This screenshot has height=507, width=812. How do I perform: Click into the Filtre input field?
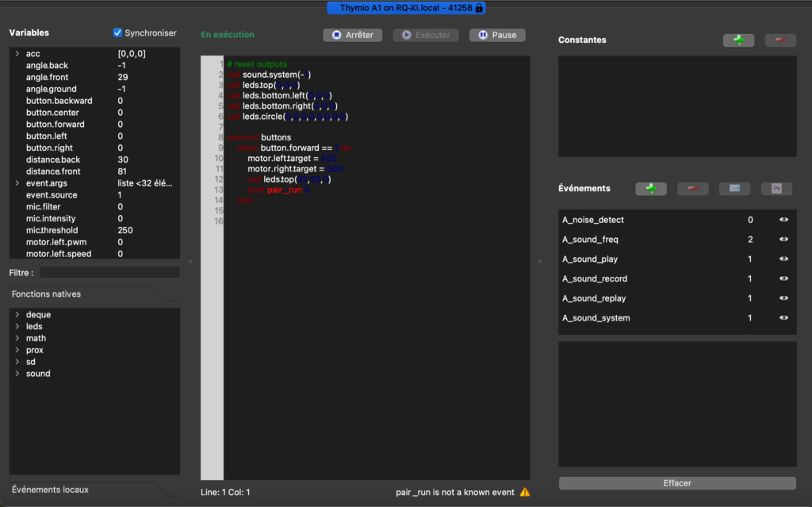(109, 273)
